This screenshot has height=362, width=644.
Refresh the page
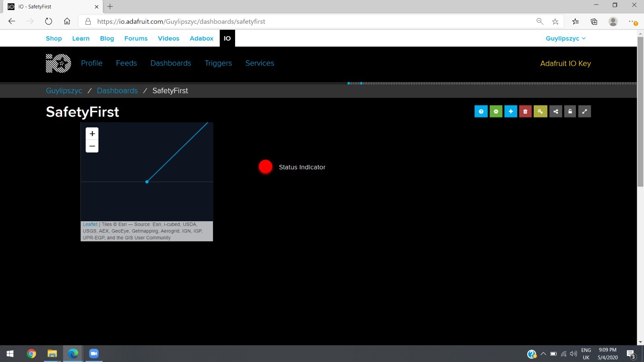click(49, 21)
